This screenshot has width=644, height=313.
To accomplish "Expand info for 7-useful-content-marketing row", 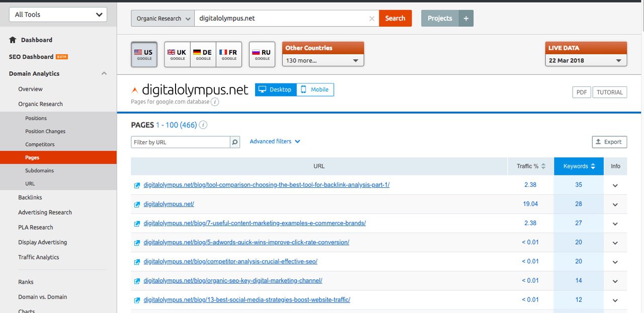I will tap(615, 224).
